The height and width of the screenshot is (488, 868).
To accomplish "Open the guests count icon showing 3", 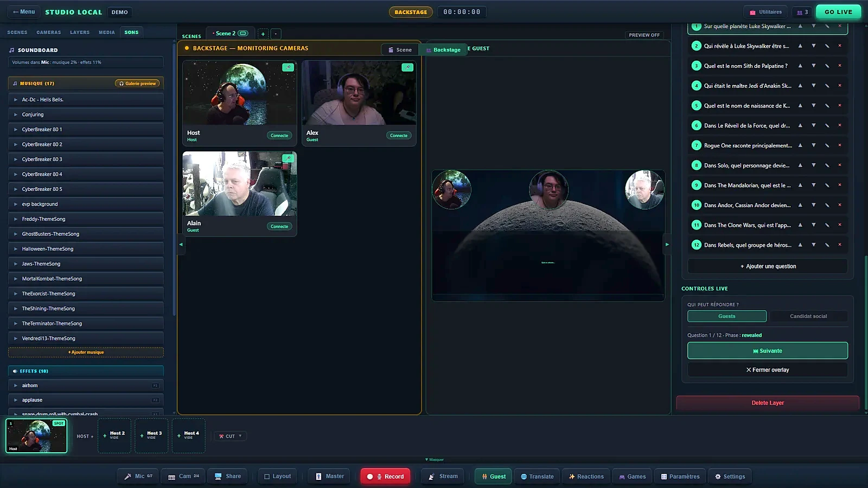I will click(x=802, y=12).
